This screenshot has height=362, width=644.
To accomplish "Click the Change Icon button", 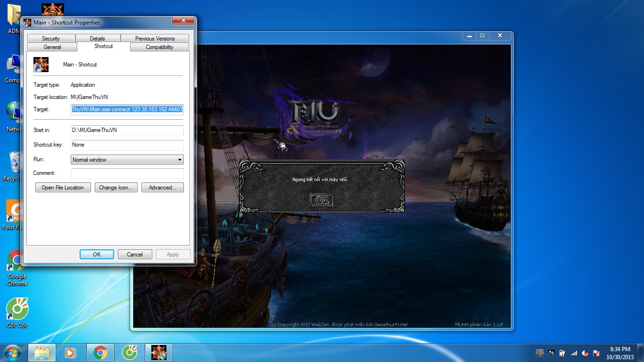I will pyautogui.click(x=116, y=188).
